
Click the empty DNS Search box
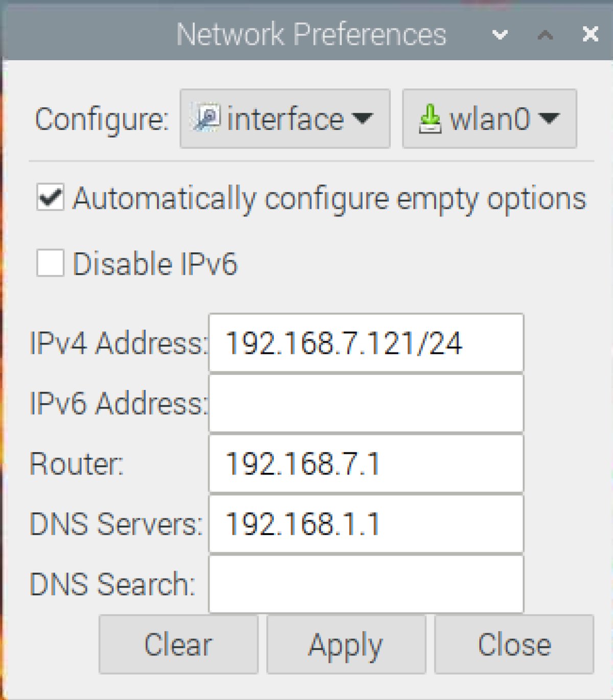coord(366,584)
